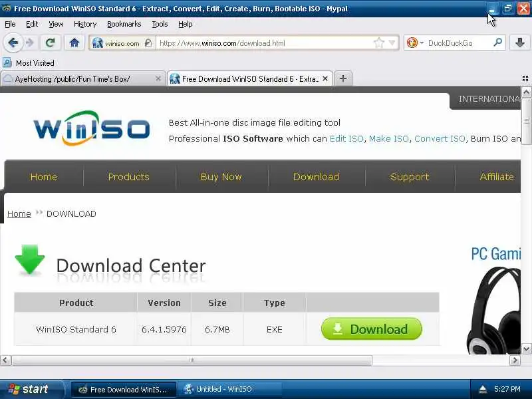Follow the Make ISO link
532x399 pixels.
(x=389, y=139)
